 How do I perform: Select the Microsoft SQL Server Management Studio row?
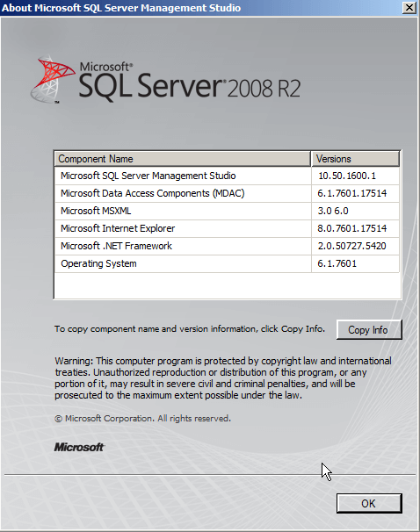(x=227, y=176)
